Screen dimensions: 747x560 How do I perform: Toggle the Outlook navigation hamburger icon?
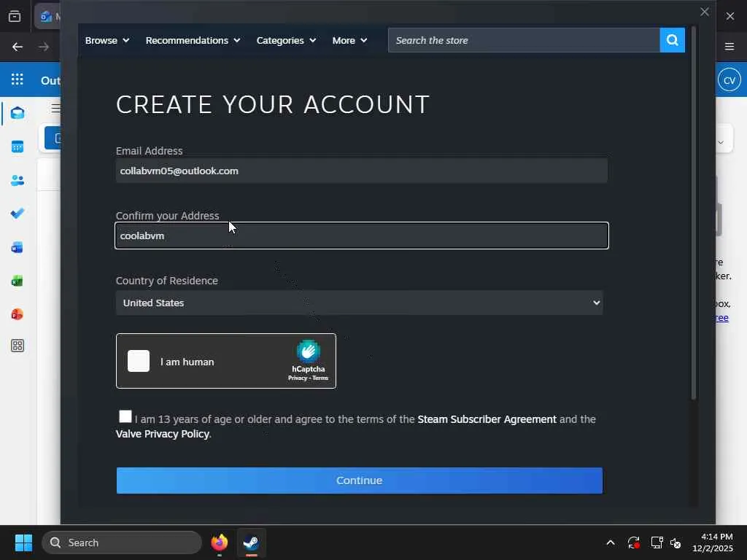[55, 108]
